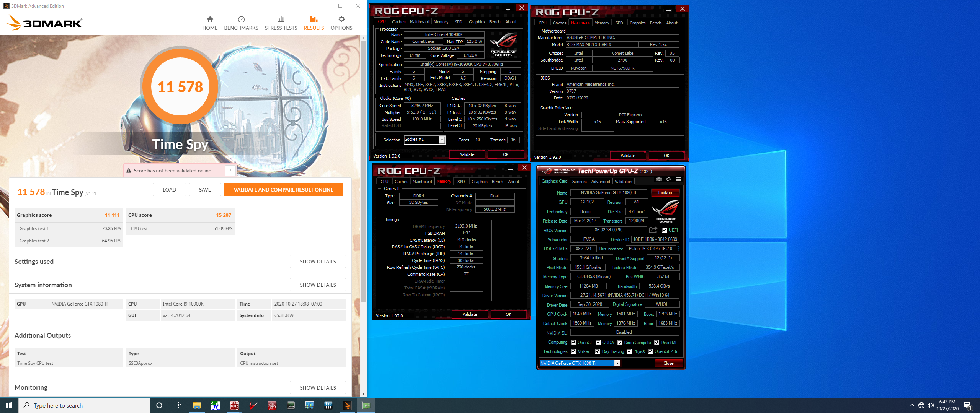This screenshot has height=413, width=980.
Task: Click the 3DMark scrollbar up arrow
Action: point(363,38)
